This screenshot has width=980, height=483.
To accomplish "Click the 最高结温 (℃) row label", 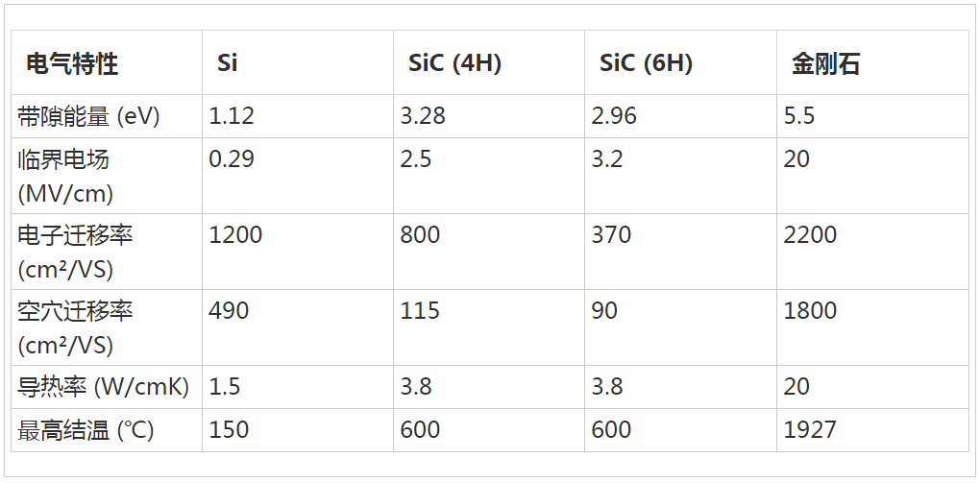I will point(86,430).
